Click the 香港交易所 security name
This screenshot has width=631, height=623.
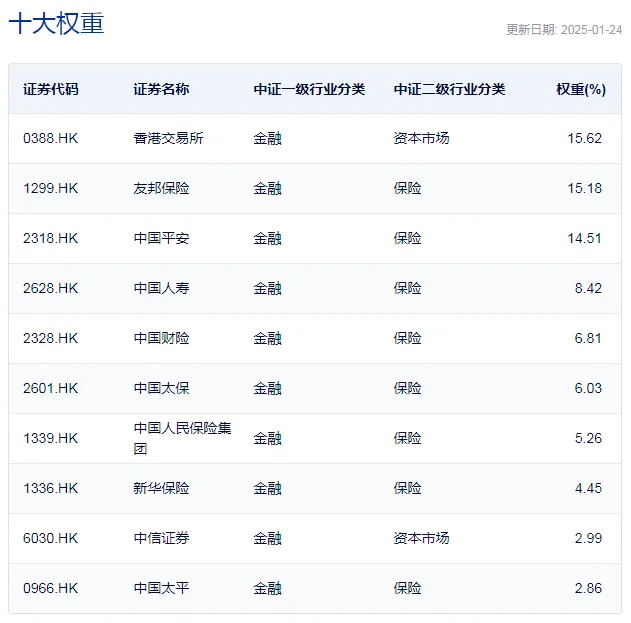(168, 138)
